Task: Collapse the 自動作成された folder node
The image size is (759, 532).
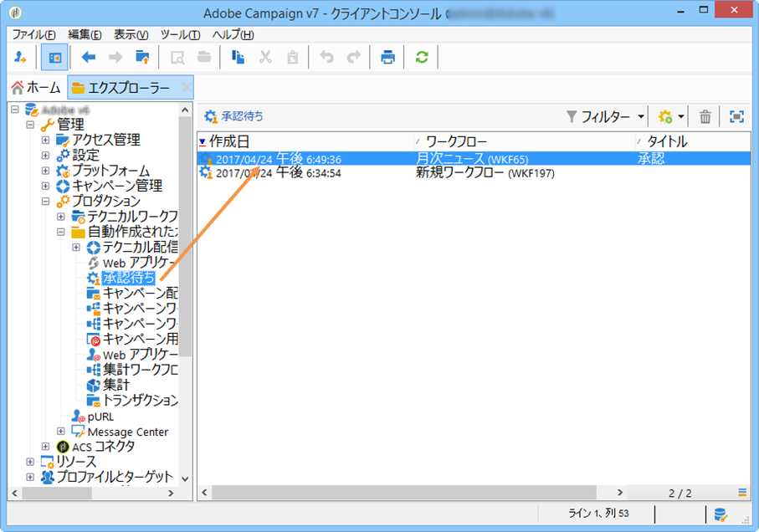Action: (x=61, y=233)
